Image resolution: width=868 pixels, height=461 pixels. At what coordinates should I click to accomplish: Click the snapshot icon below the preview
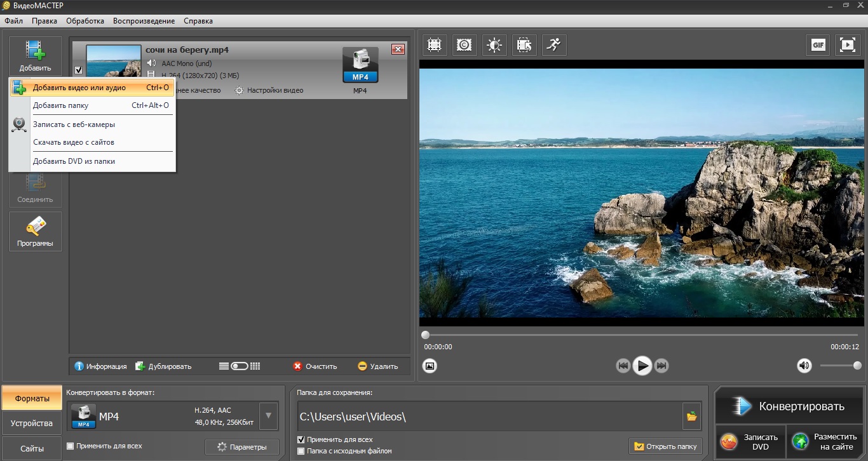click(x=430, y=366)
